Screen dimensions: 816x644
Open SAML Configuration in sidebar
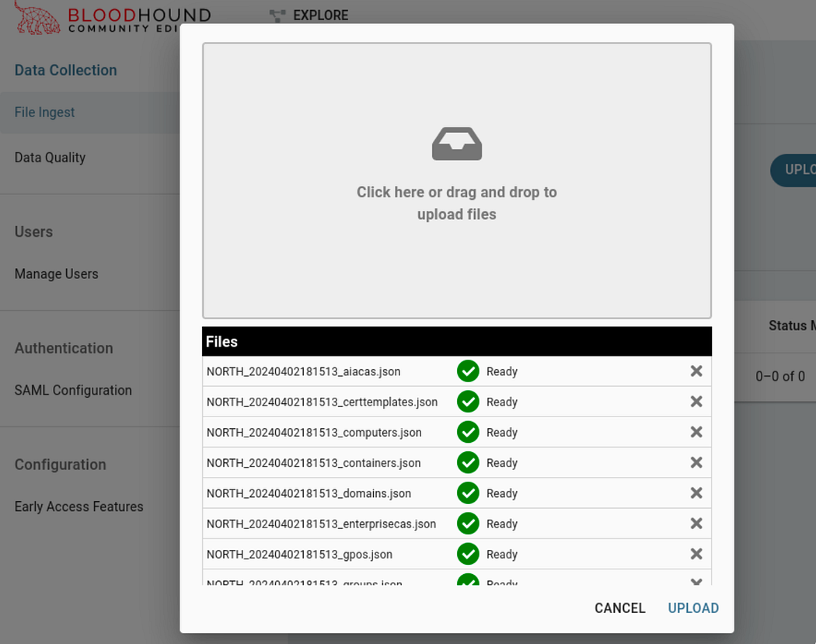pyautogui.click(x=73, y=390)
